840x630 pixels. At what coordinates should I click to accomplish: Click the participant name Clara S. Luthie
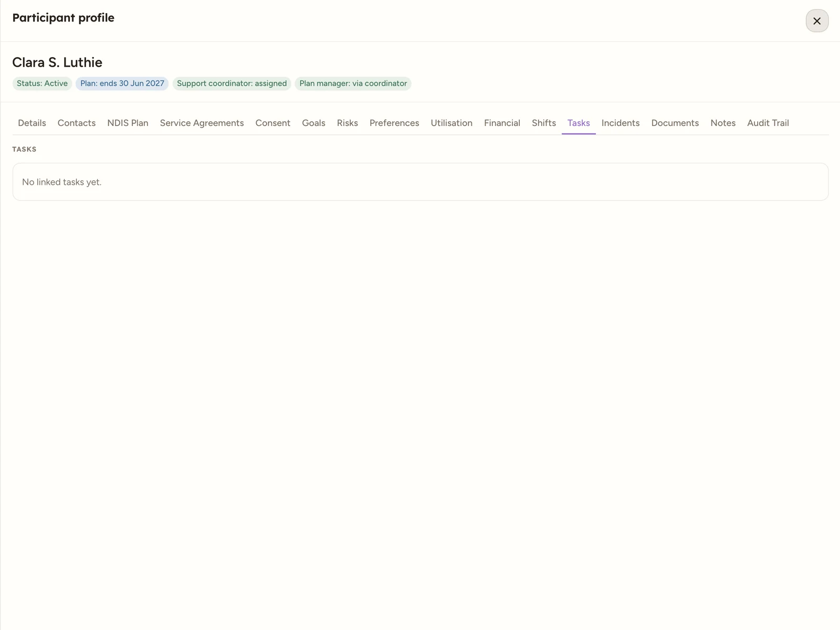(57, 62)
